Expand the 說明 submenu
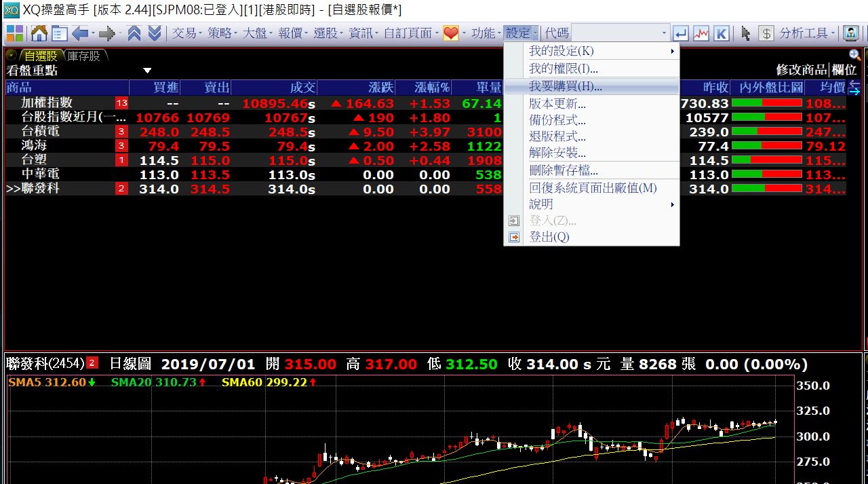 [673, 204]
